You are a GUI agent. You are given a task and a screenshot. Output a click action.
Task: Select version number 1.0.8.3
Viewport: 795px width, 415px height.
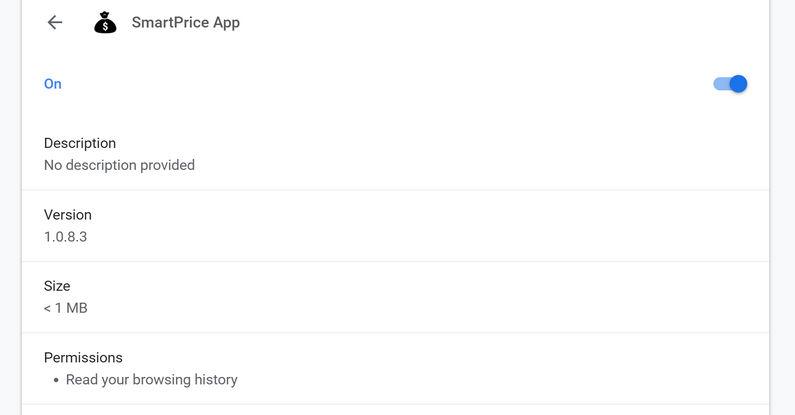click(65, 237)
